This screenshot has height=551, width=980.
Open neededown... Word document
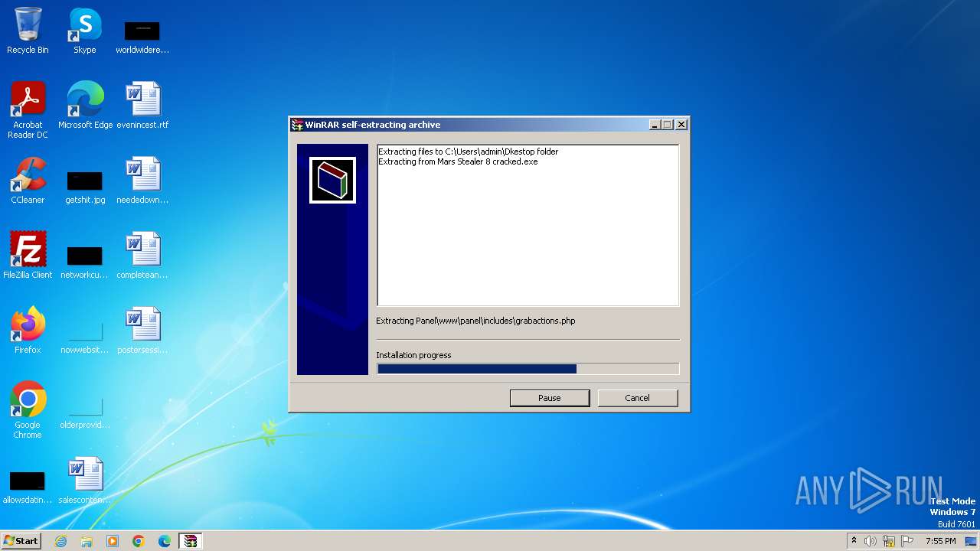tap(142, 181)
